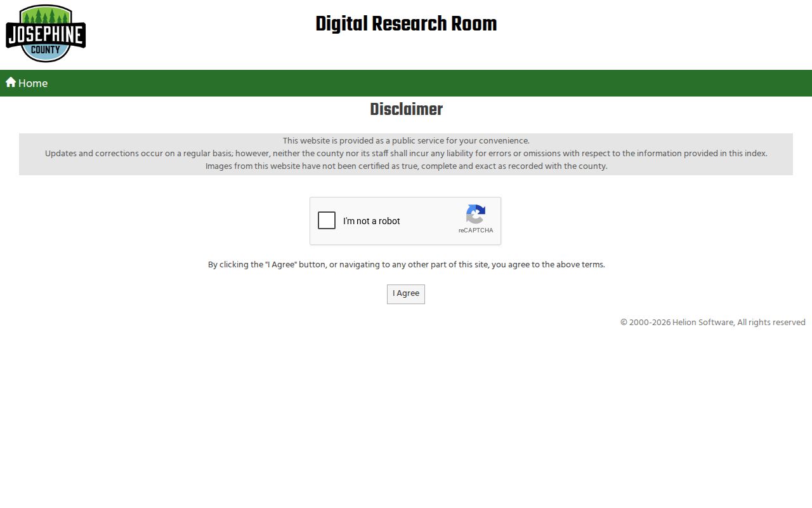Click the "I'm not a robot" label

[x=372, y=221]
